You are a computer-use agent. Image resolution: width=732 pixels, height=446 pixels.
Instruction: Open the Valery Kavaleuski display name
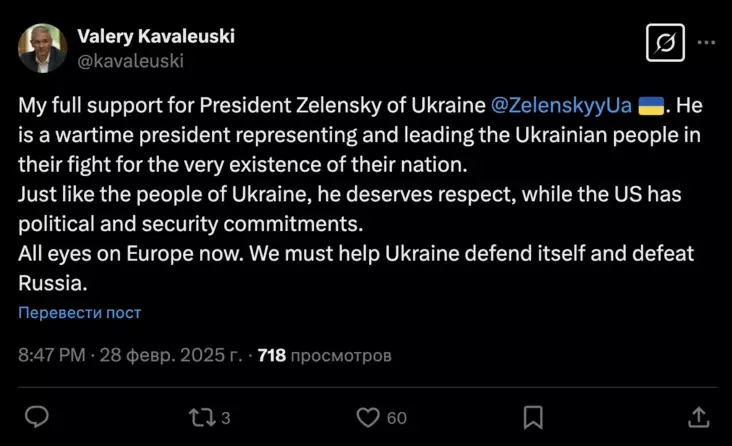(156, 37)
